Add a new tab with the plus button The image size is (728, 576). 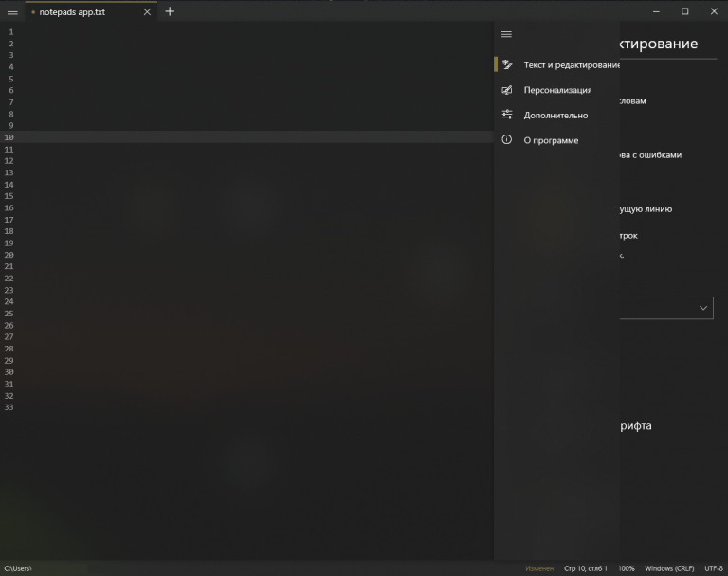tap(170, 11)
